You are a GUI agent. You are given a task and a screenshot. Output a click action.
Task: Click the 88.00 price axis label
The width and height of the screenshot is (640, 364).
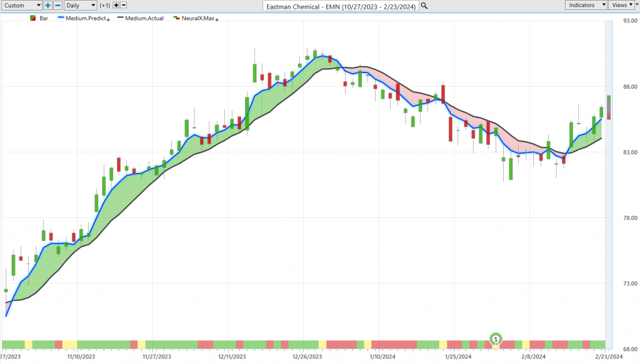click(x=630, y=86)
